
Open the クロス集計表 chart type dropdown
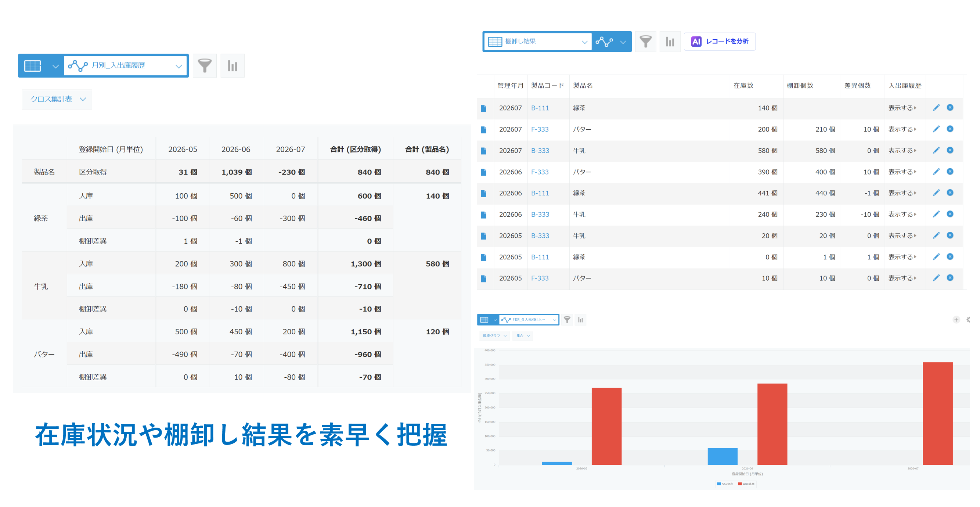[57, 99]
